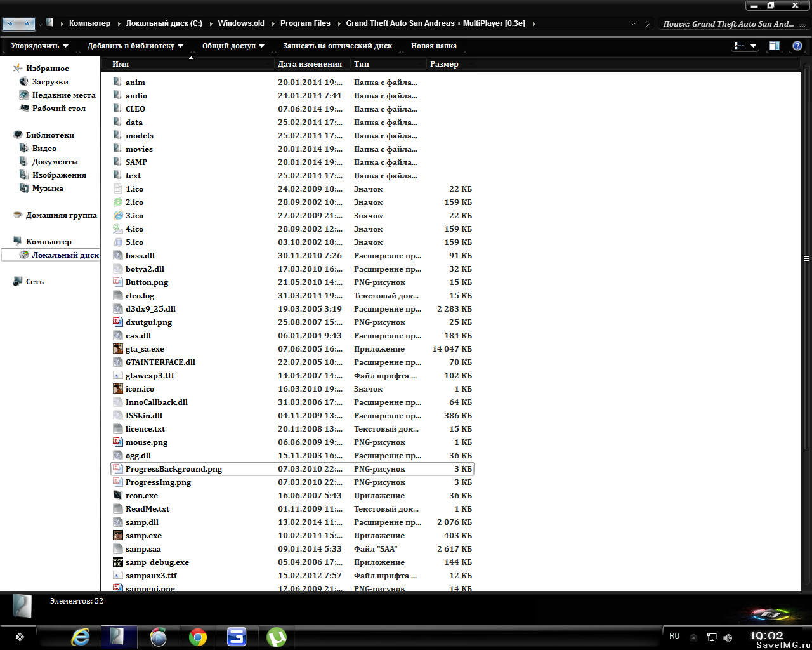Go to Локальный диск (C:) breadcrumb
812x650 pixels.
pyautogui.click(x=164, y=23)
